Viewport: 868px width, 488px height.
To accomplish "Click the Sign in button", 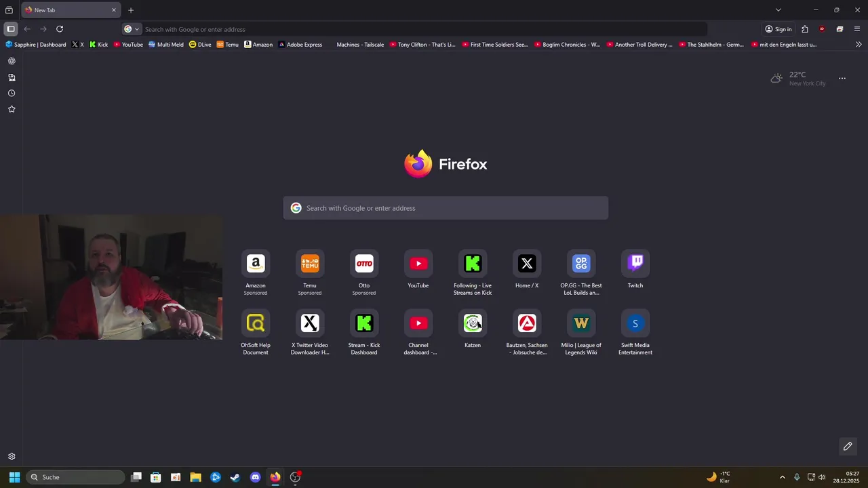I will click(778, 29).
